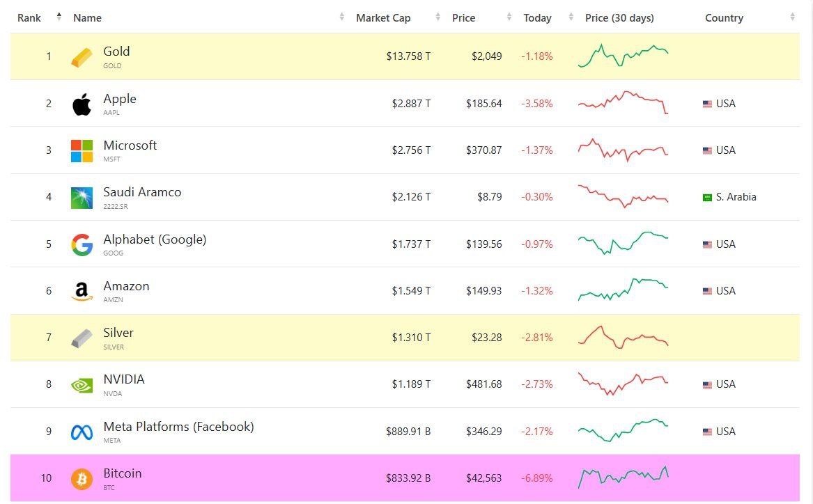Click the Meta Platforms logo icon

coord(82,432)
